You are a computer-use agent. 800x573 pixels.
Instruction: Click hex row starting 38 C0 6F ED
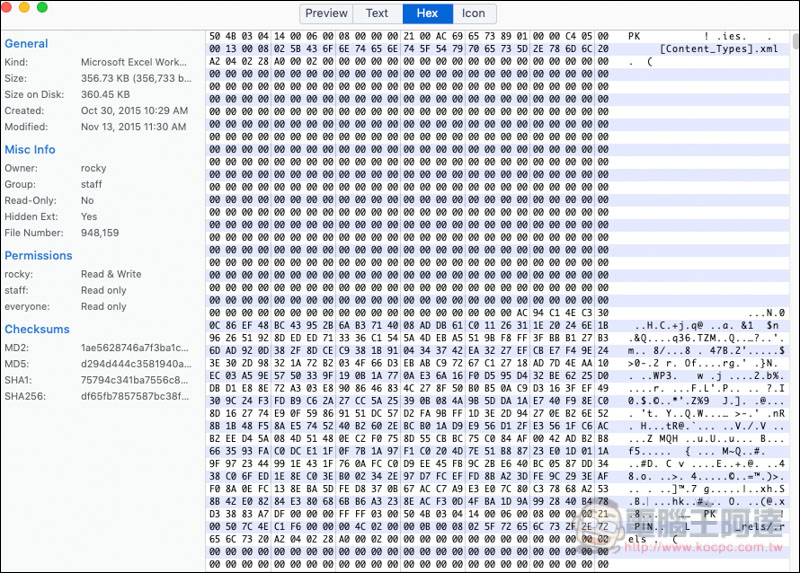point(409,477)
